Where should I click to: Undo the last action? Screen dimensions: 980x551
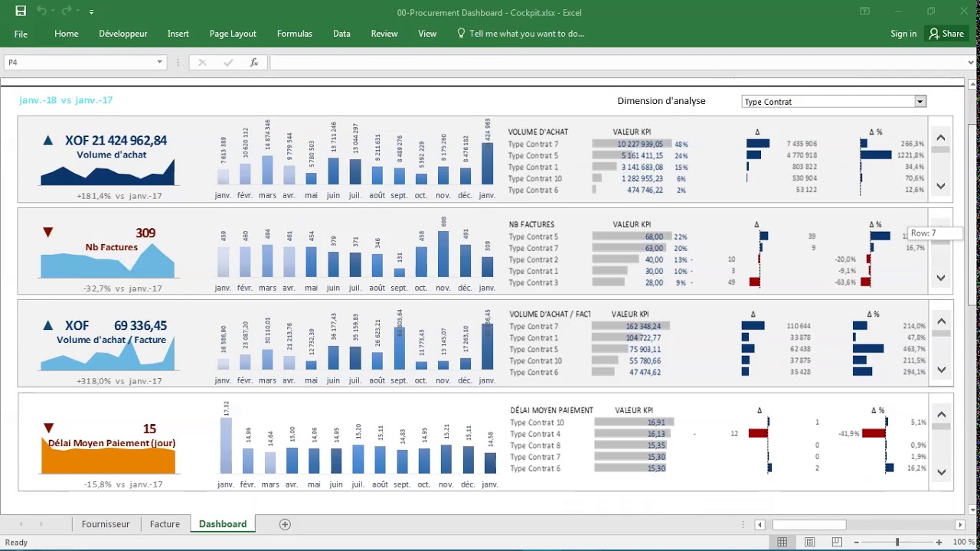[x=41, y=11]
